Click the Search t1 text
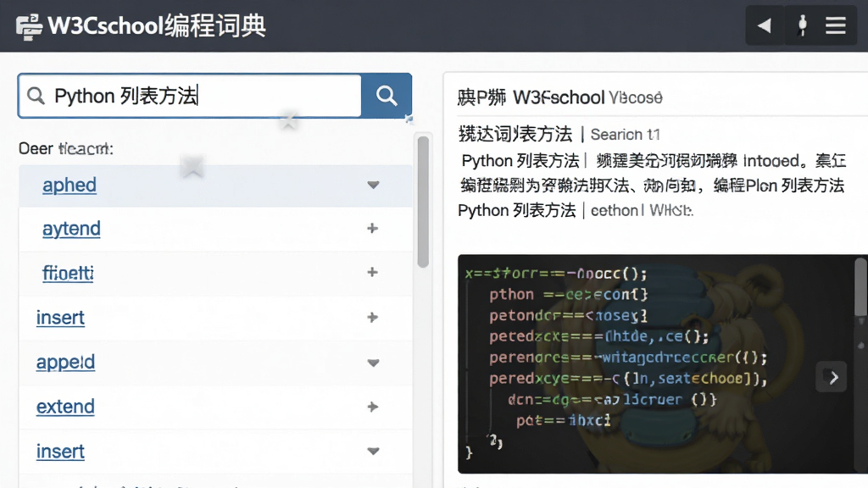868x488 pixels. point(625,135)
